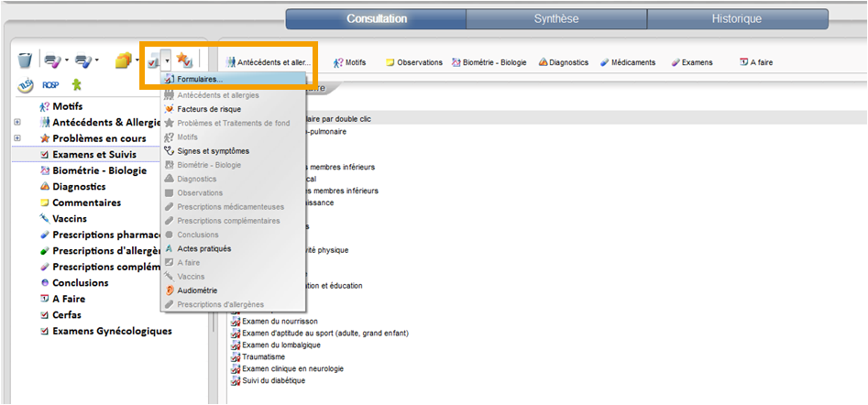Select Vaccins in the left tree
The height and width of the screenshot is (405, 868).
63,219
